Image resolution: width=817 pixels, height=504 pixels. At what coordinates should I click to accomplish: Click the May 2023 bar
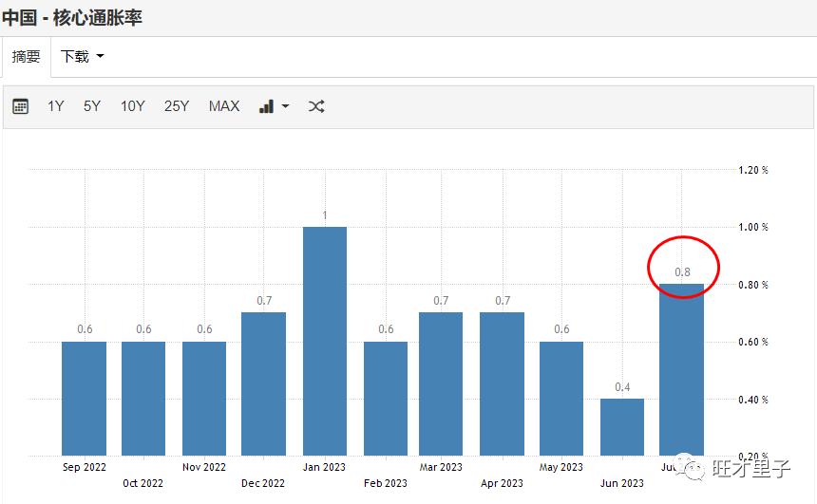pos(561,399)
